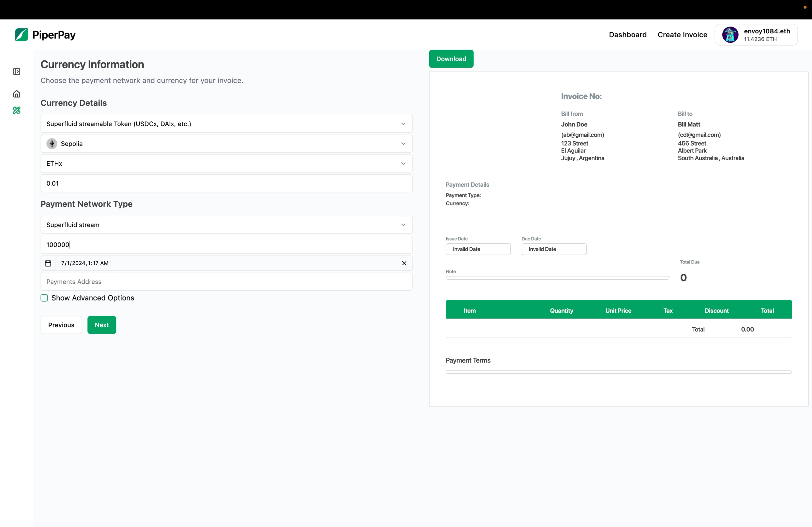Expand the Superfluid streamable Token dropdown
The height and width of the screenshot is (527, 812).
pyautogui.click(x=403, y=124)
